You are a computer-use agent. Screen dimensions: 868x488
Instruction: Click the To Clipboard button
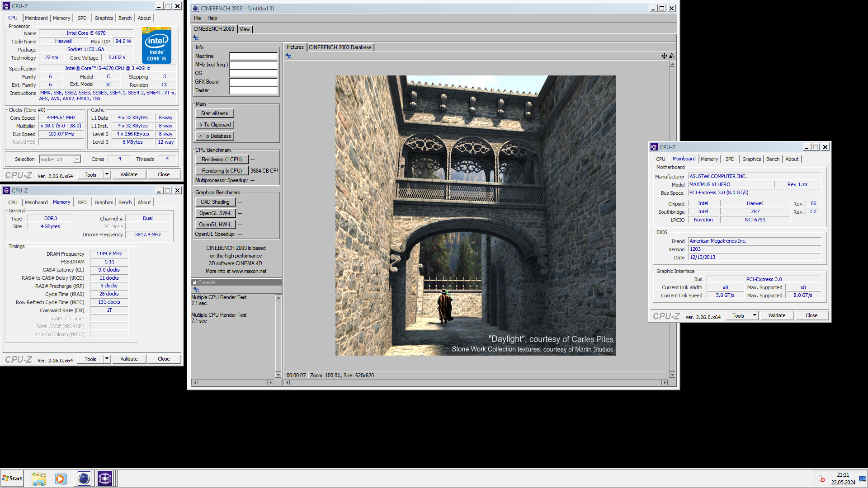[215, 125]
